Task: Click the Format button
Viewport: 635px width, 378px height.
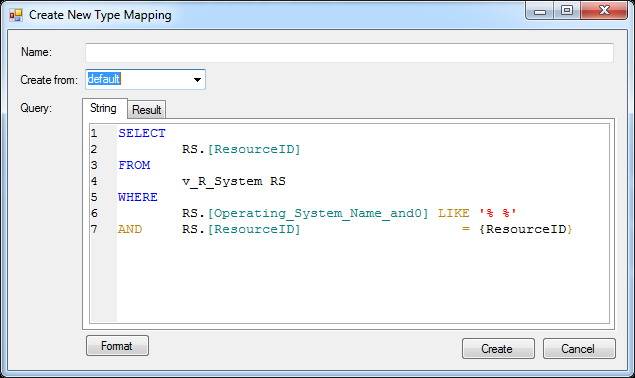Action: pyautogui.click(x=117, y=346)
